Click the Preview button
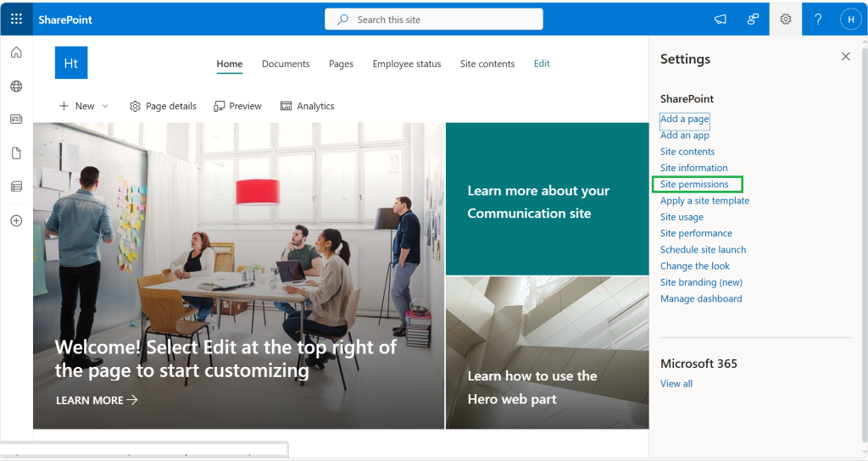868x461 pixels. (x=237, y=106)
